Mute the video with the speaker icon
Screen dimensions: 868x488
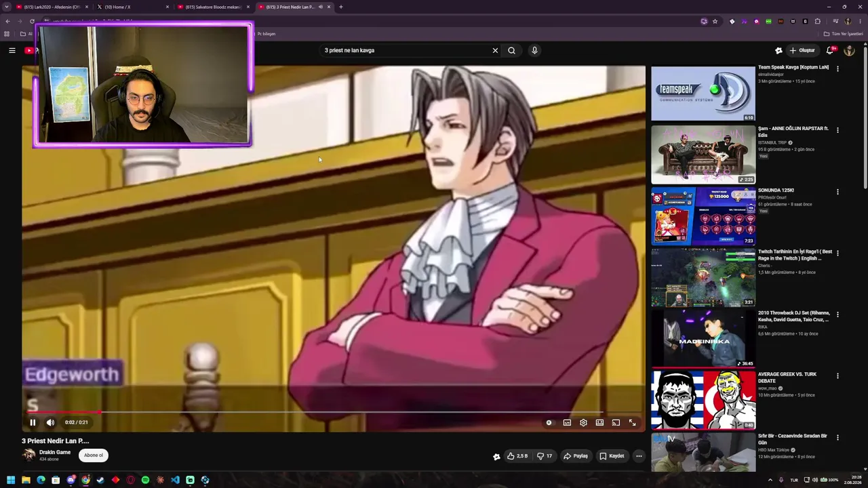[x=50, y=422]
